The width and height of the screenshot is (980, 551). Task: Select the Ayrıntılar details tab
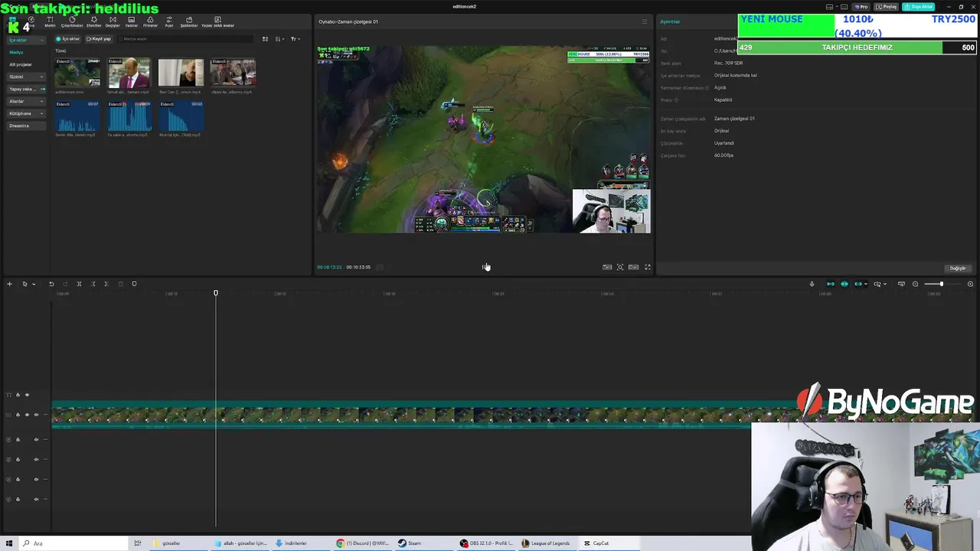click(670, 21)
